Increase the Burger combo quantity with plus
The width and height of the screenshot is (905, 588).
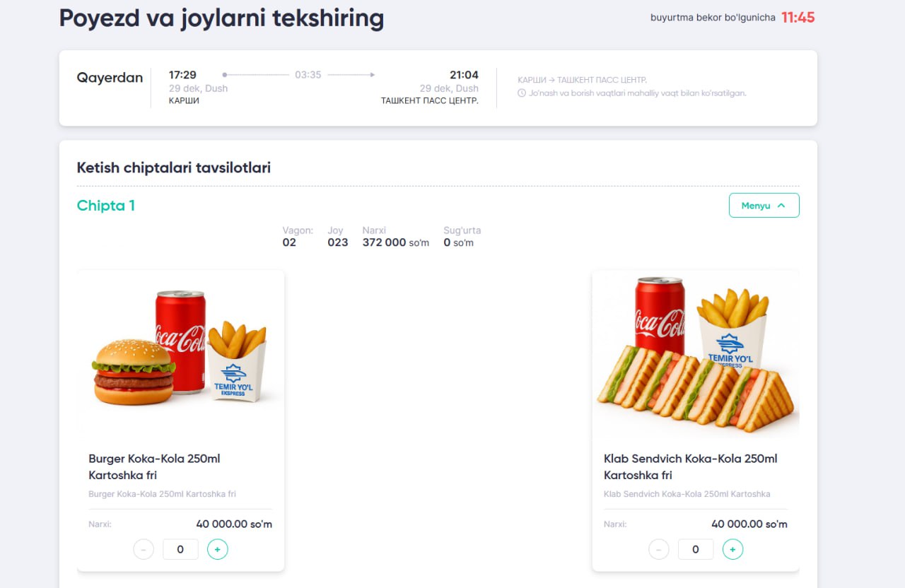(218, 549)
